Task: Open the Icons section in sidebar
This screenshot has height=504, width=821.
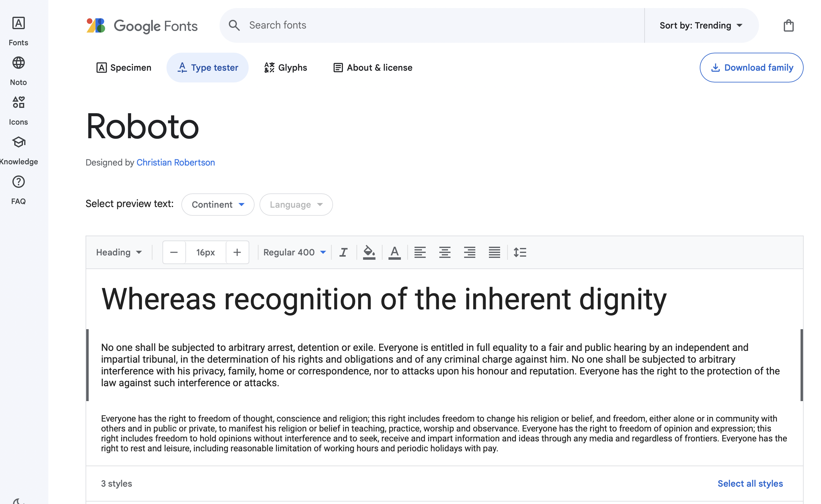Action: coord(18,111)
